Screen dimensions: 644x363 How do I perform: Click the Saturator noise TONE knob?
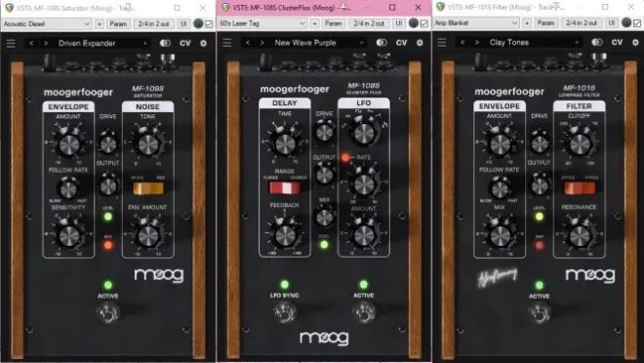148,144
